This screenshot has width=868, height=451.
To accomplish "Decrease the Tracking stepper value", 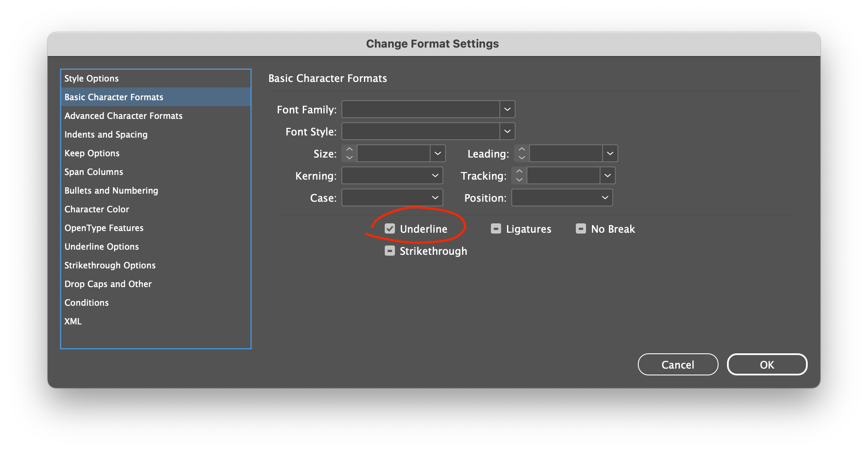I will click(x=519, y=180).
